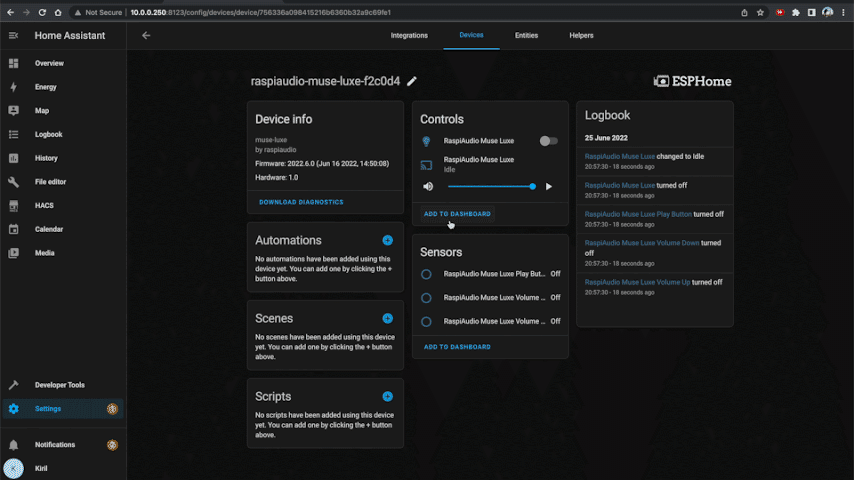Open the History chart icon
Screen dimensions: 854x480
click(14, 158)
